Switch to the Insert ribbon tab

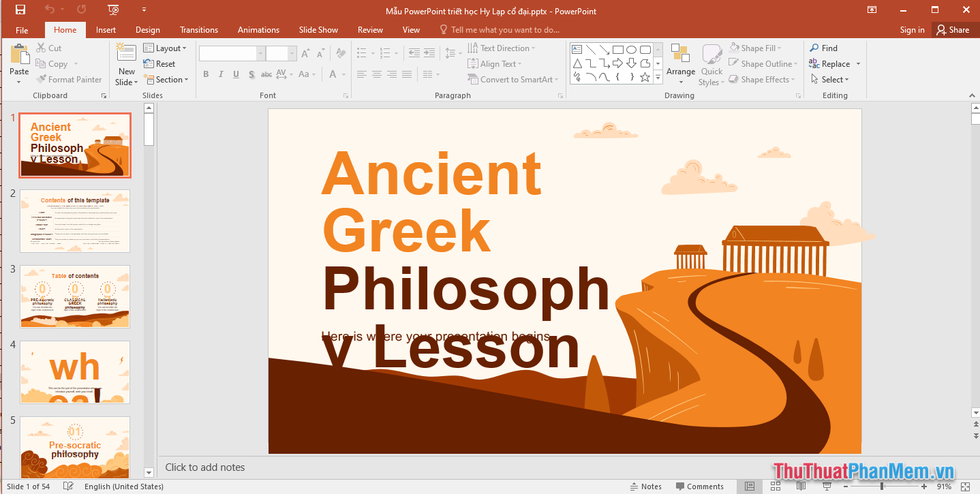pyautogui.click(x=106, y=29)
